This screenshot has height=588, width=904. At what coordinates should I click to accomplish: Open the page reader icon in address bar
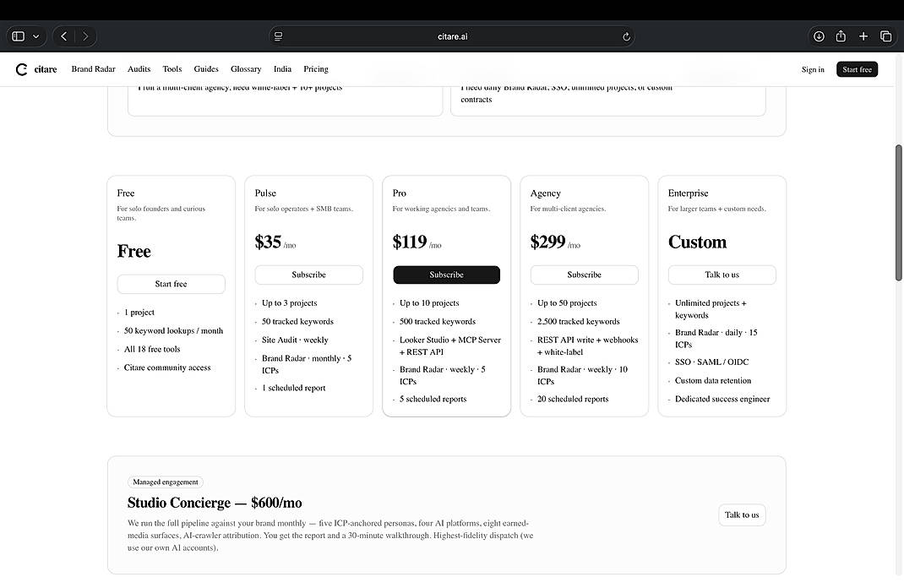pyautogui.click(x=279, y=36)
